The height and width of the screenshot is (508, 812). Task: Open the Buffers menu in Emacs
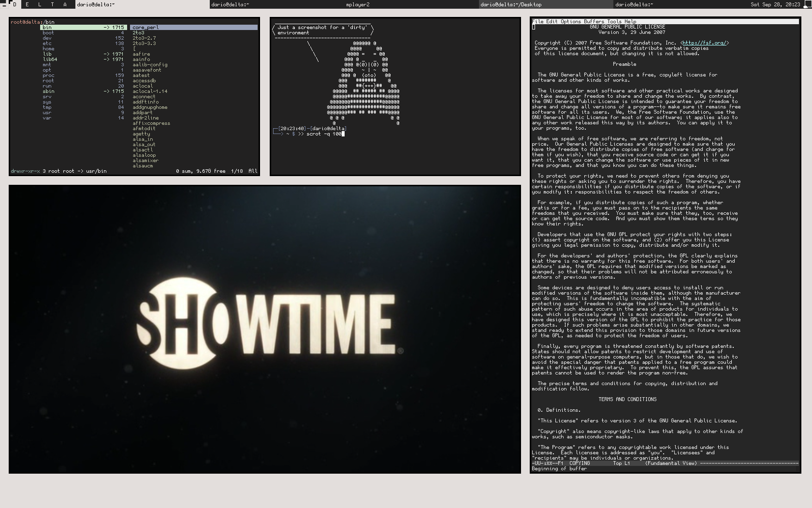click(x=594, y=22)
